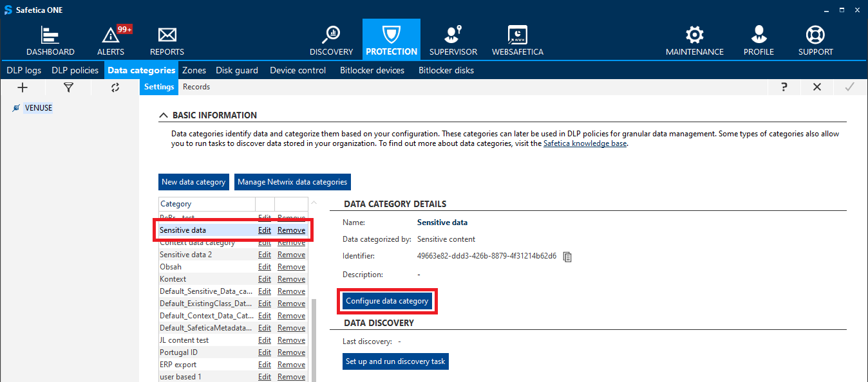
Task: Click the checkmark confirm icon
Action: pos(850,87)
